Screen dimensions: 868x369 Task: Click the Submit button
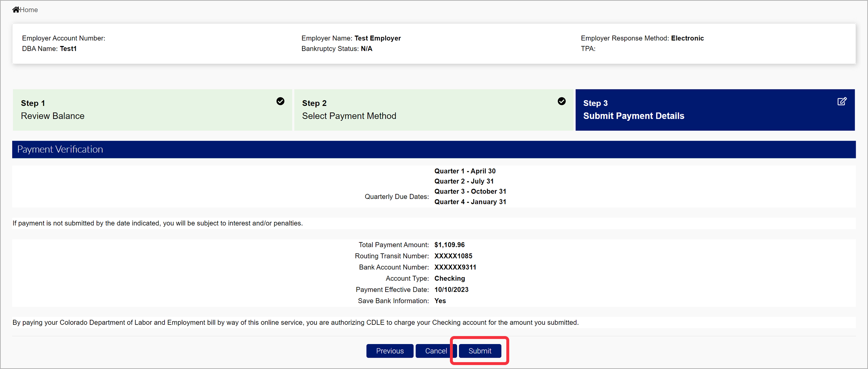[x=480, y=351]
